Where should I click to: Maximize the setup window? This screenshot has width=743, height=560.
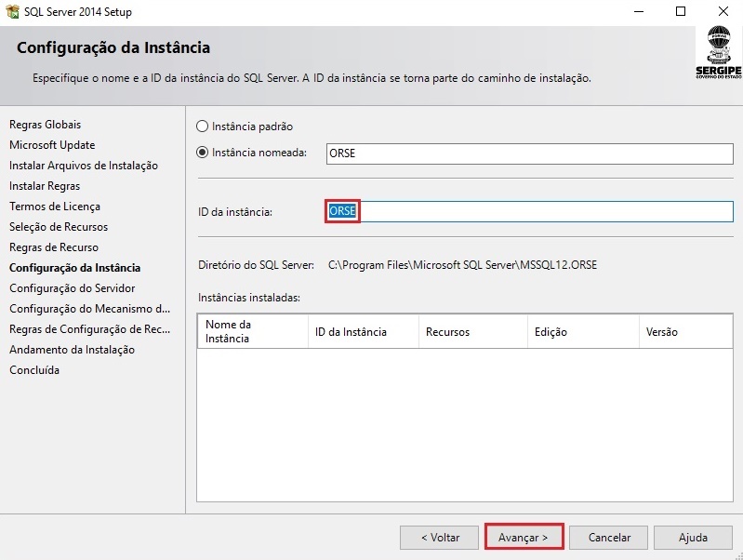(x=681, y=12)
